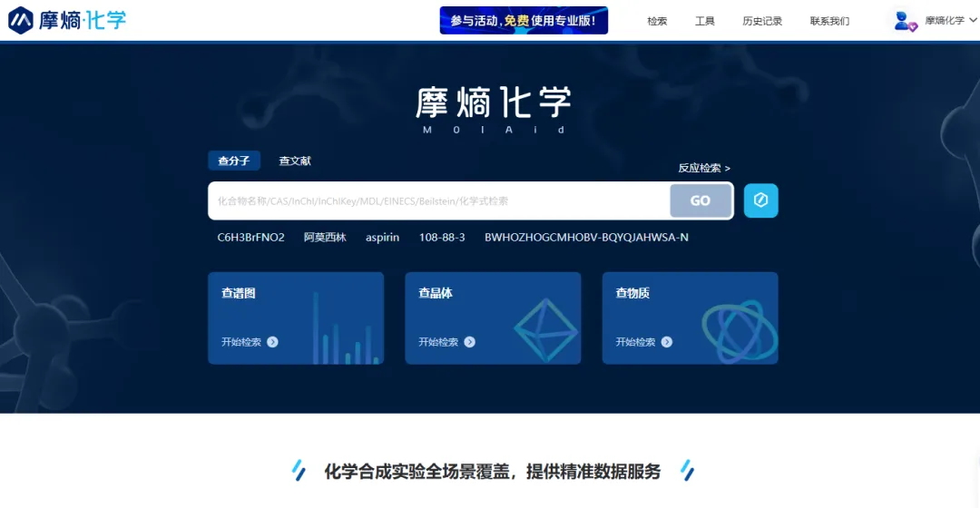Image resolution: width=980 pixels, height=508 pixels.
Task: Click heading 化学合成实验全场景覆盖，提供精准数据服务
Action: point(493,471)
